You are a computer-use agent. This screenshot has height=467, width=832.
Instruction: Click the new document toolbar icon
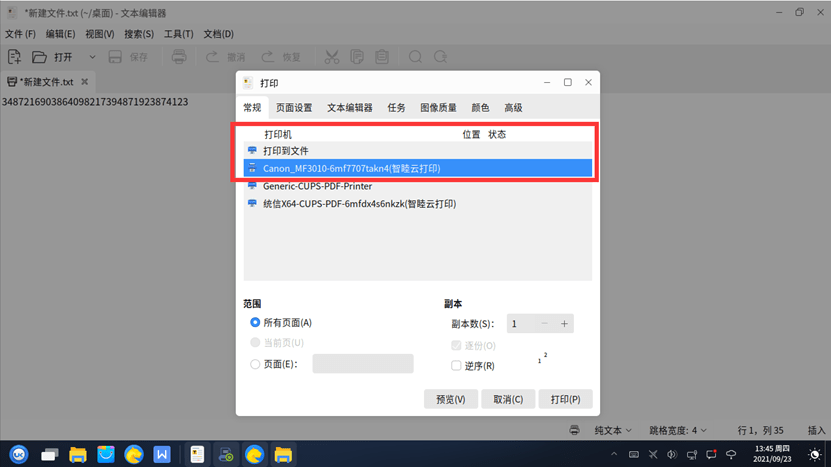click(14, 57)
